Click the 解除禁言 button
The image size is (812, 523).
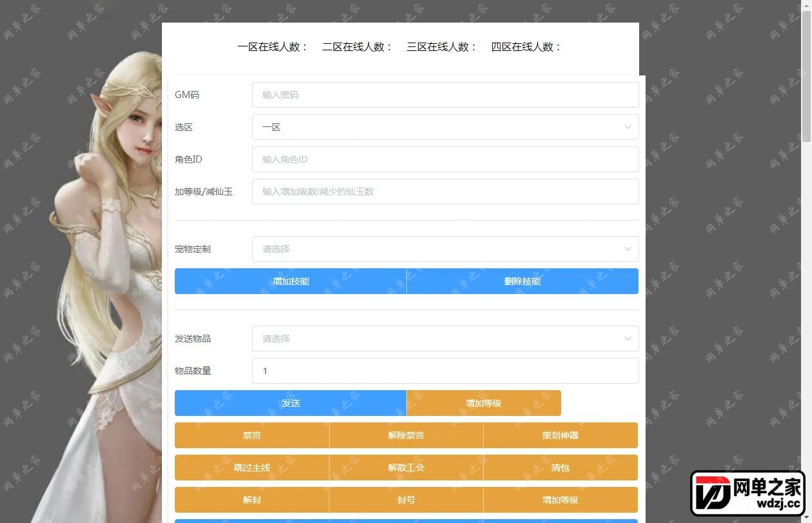click(x=406, y=435)
